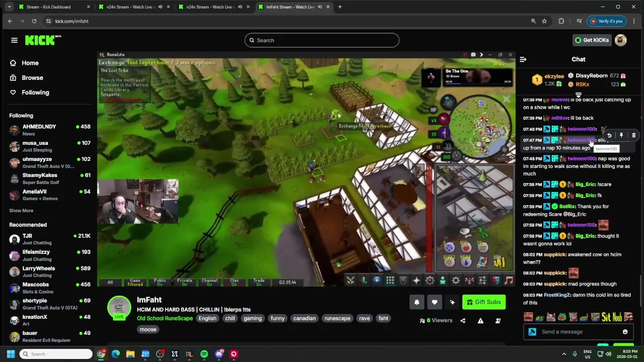
Task: Share the stream via share icon
Action: pyautogui.click(x=463, y=321)
